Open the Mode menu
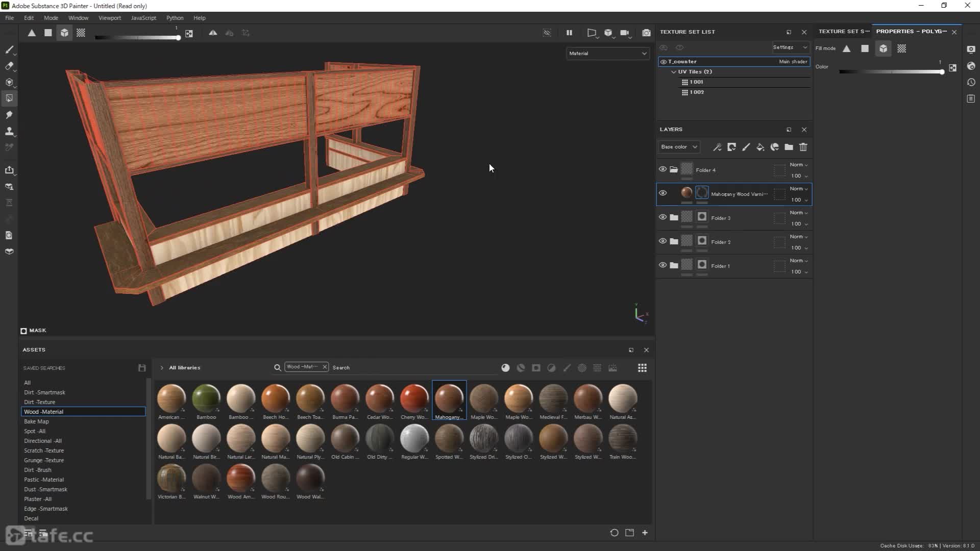The image size is (980, 551). 51,18
